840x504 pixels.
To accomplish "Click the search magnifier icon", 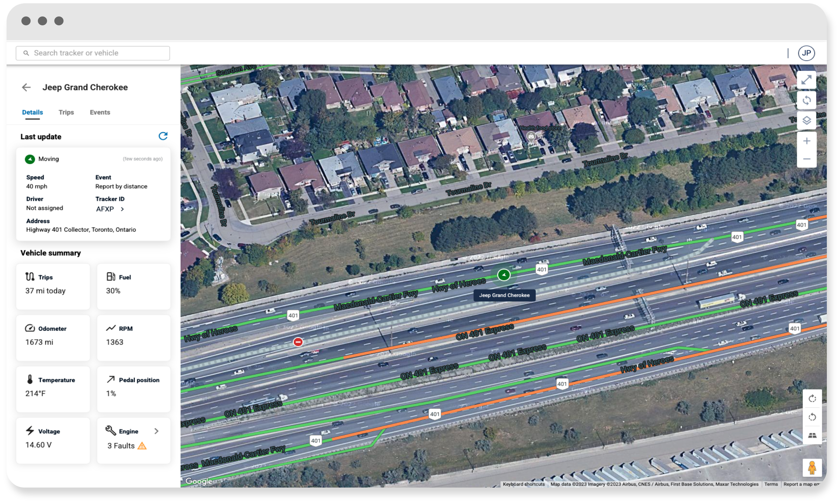I will coord(26,53).
